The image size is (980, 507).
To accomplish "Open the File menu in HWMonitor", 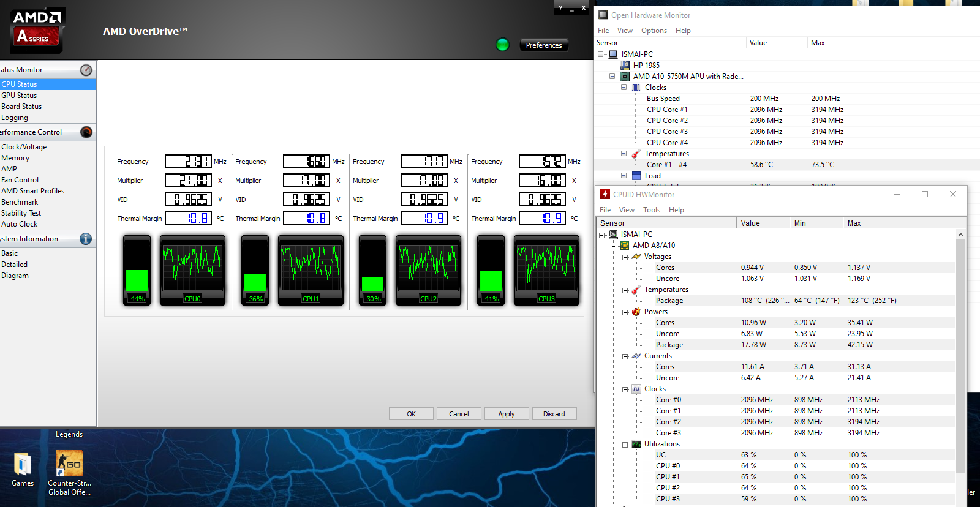I will (605, 210).
